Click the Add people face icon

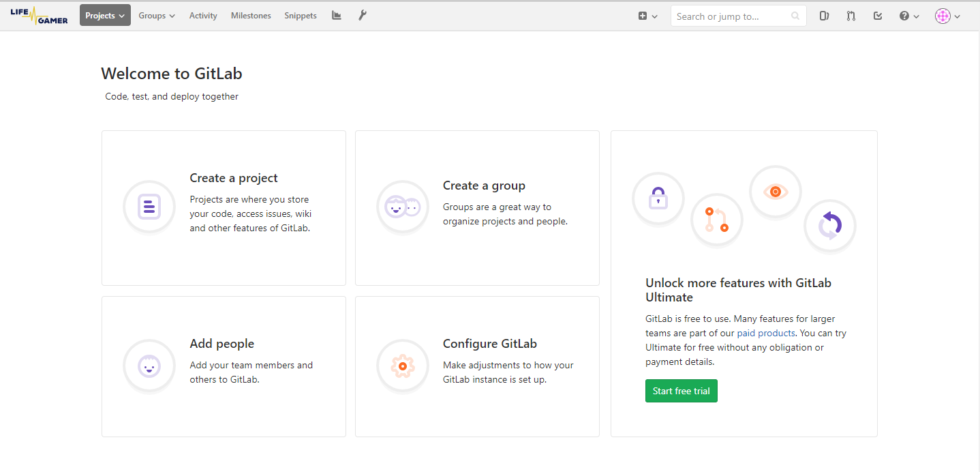(x=149, y=366)
